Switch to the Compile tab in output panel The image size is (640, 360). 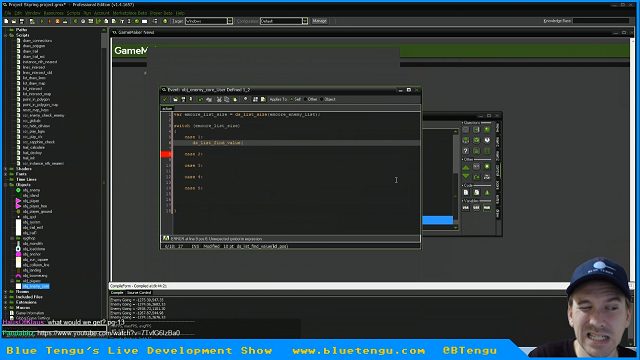[117, 293]
